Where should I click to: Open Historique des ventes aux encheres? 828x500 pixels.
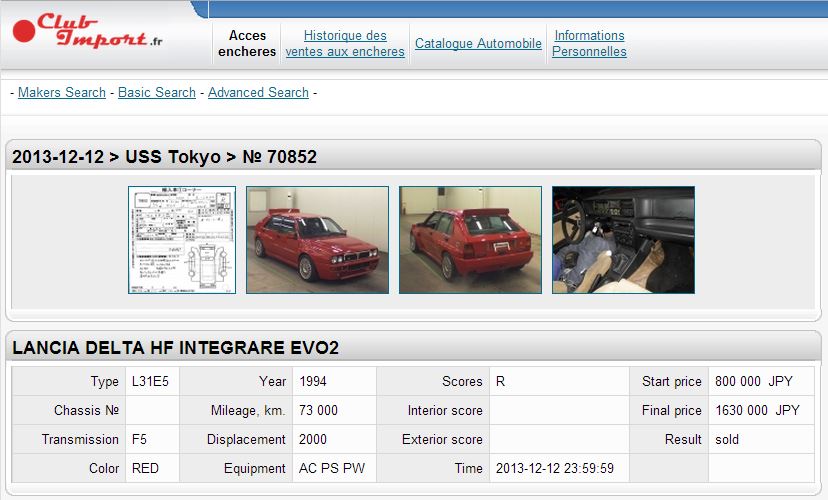click(x=345, y=43)
